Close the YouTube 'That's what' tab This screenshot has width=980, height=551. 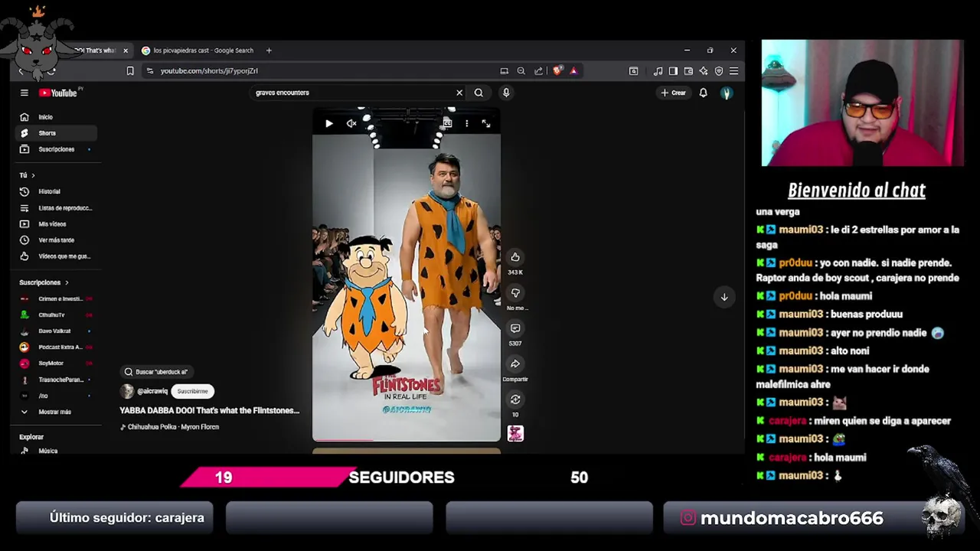tap(126, 51)
